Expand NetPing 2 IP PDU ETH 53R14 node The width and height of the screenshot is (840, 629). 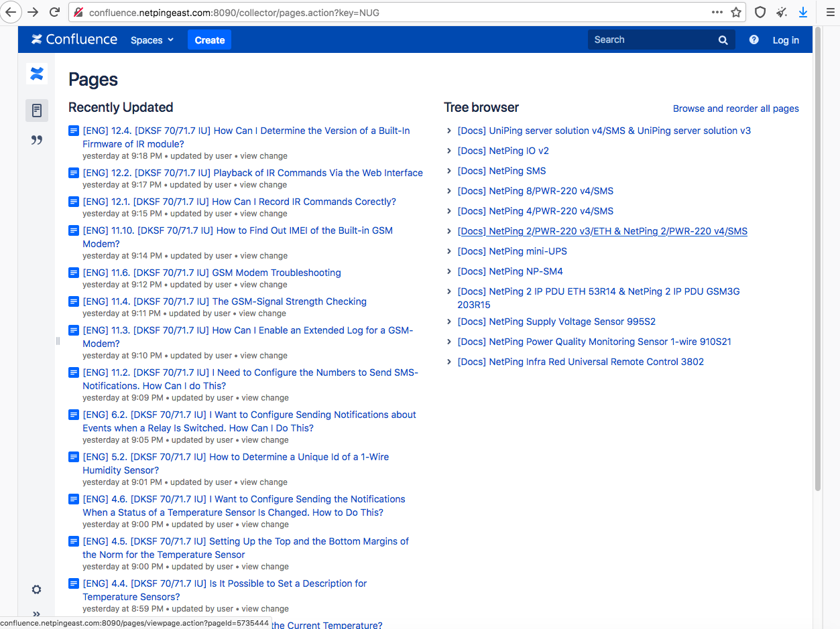point(449,292)
